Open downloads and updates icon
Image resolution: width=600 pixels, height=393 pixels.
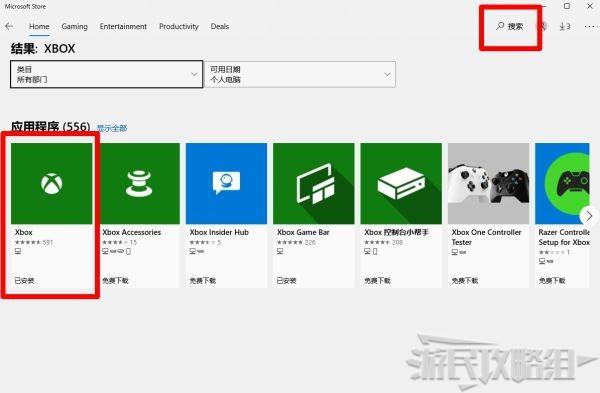pos(565,26)
